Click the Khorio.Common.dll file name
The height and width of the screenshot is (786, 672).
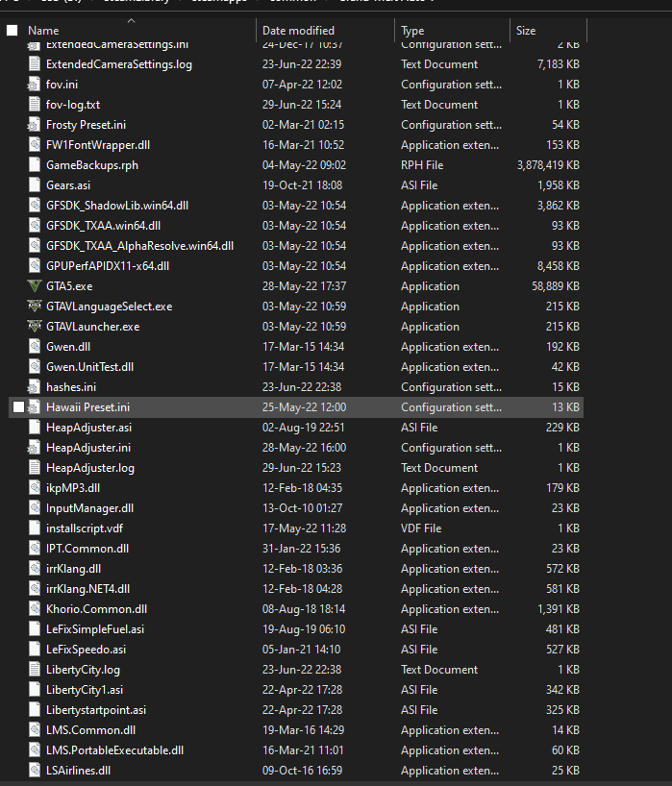(96, 609)
